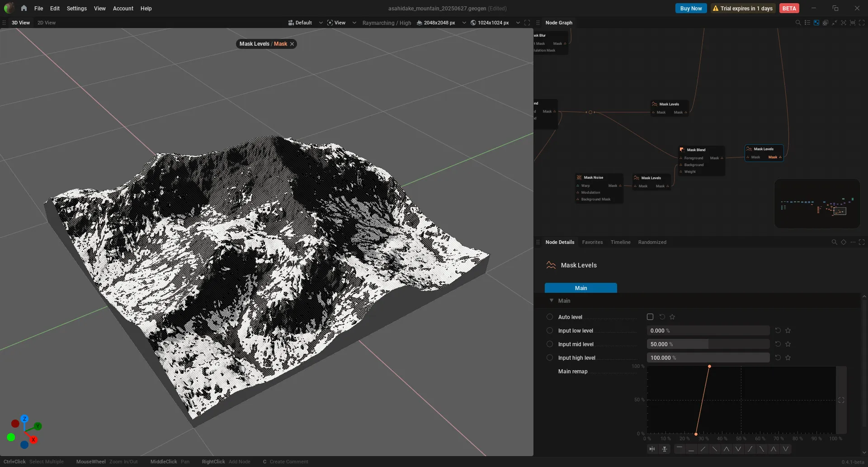
Task: Toggle the Input high level animation circle
Action: [x=550, y=357]
